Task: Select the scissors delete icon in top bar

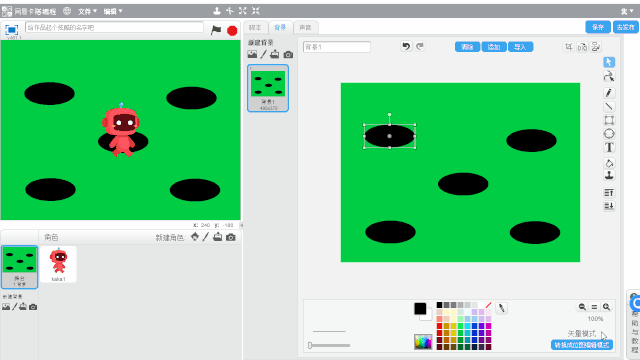Action: [x=230, y=11]
